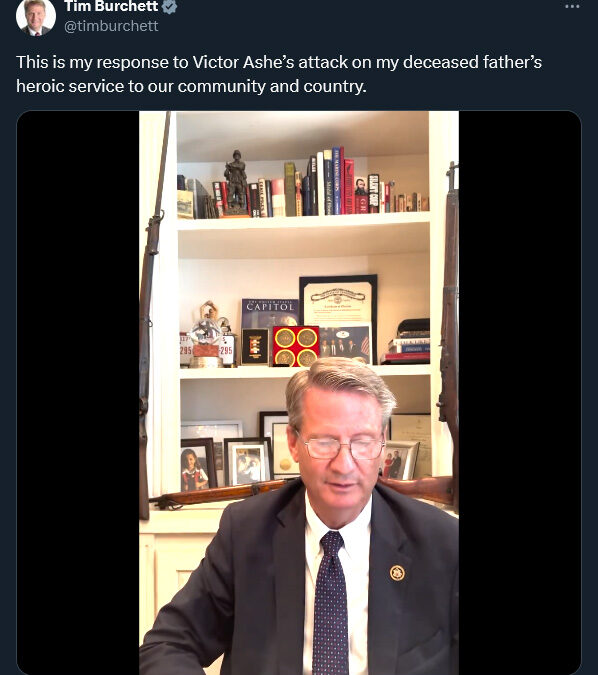Click the lapel pin on the suit jacket
Viewport: 598px width, 675px height.
coord(397,573)
